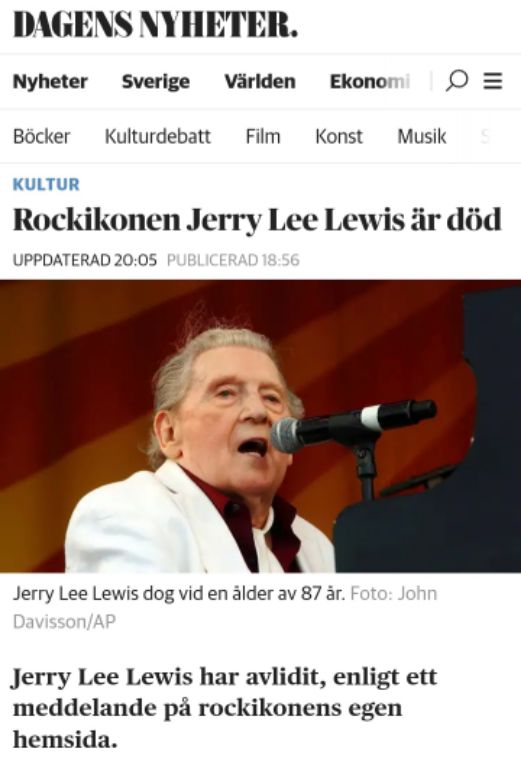Click the photo credit John Davisson/AP
This screenshot has height=768, width=521.
click(x=225, y=607)
